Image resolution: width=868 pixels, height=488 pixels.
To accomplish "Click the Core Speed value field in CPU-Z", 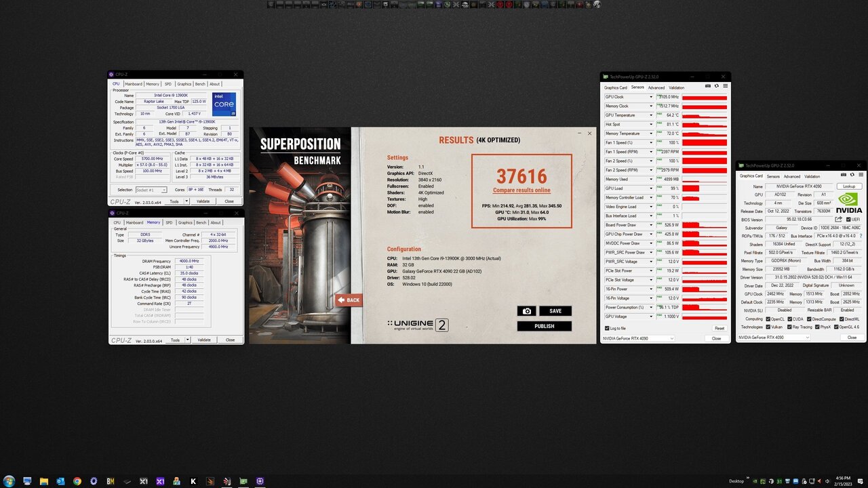I will coord(151,159).
